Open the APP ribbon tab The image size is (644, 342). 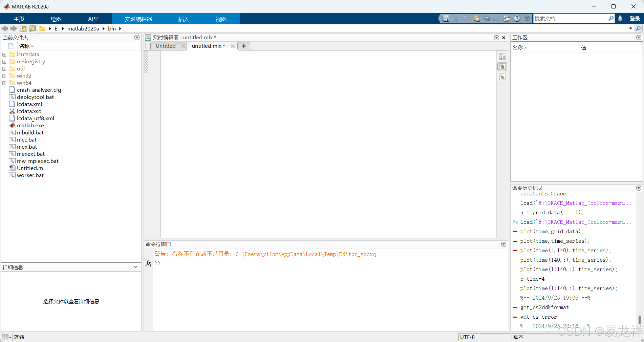[x=93, y=19]
